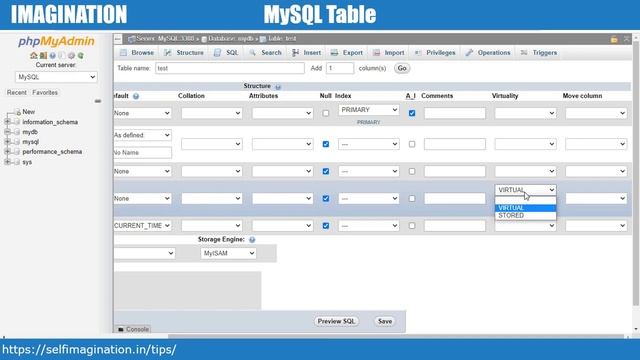The width and height of the screenshot is (640, 360).
Task: Click the performance_schema database icon
Action: coord(17,151)
